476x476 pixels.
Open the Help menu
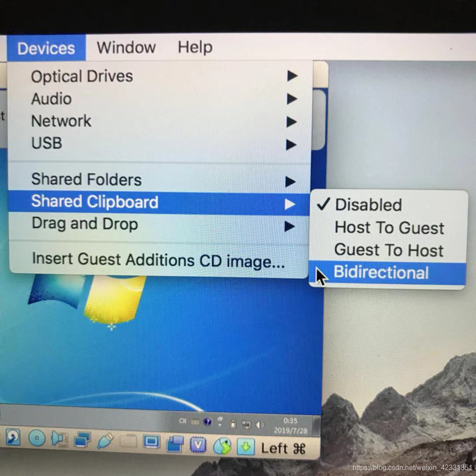[x=195, y=47]
